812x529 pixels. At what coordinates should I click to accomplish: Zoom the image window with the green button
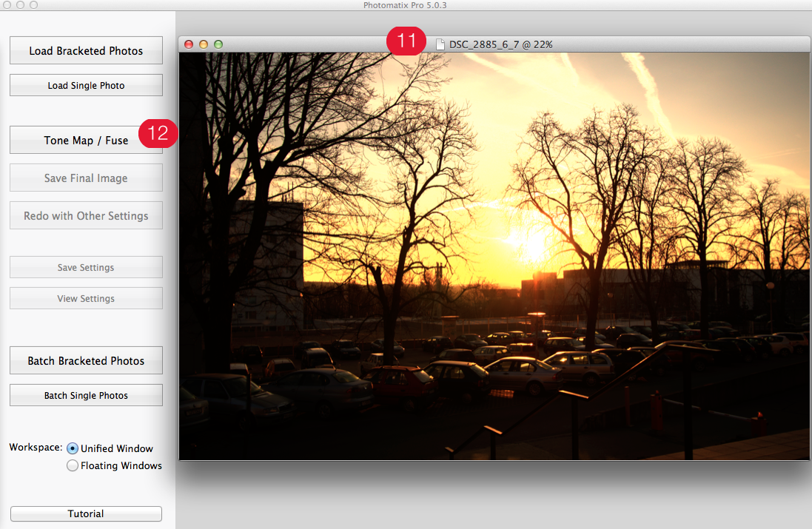click(218, 44)
